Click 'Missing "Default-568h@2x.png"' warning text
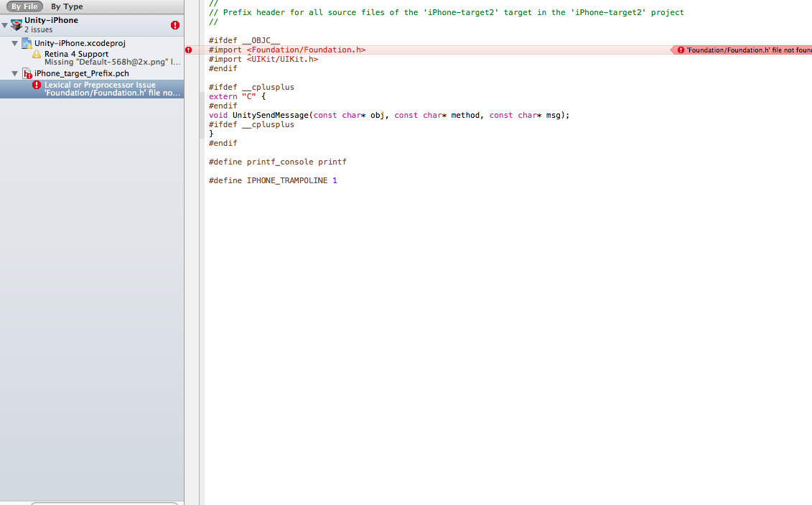812x505 pixels. 113,62
